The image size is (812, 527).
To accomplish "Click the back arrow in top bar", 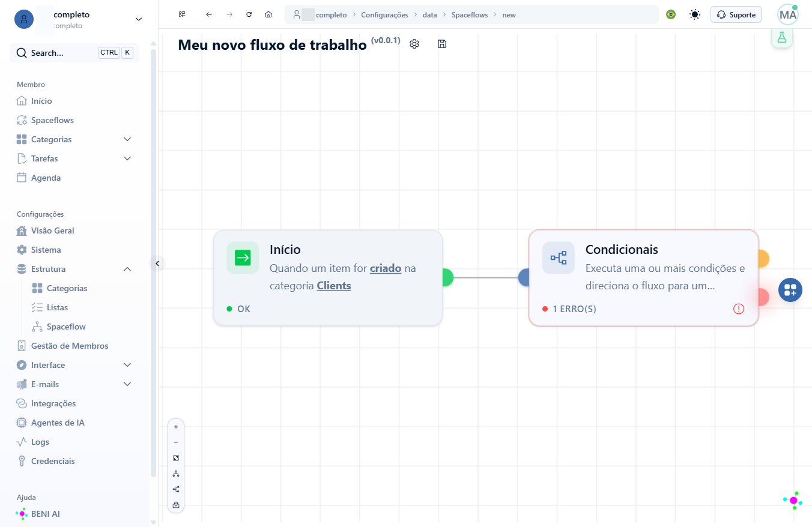I will click(209, 14).
